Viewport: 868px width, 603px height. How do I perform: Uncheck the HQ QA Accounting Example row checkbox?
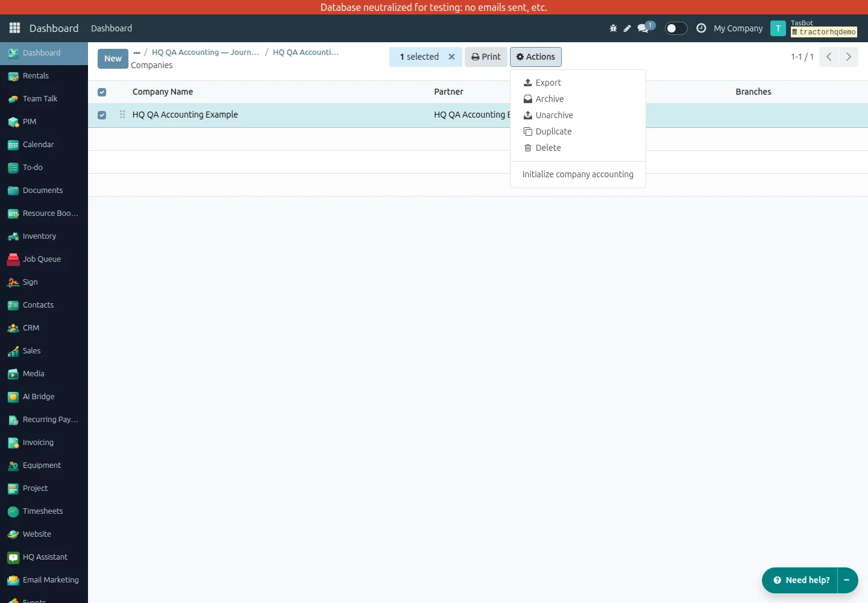102,115
